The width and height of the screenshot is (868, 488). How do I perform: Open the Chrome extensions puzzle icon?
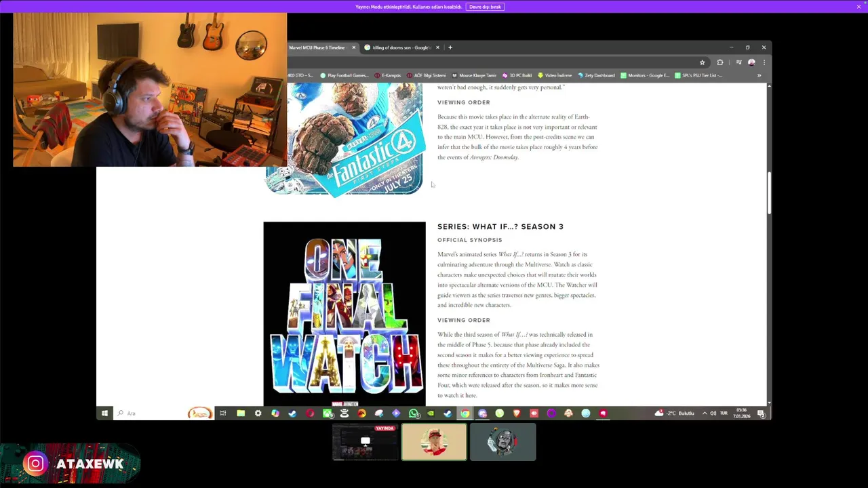click(720, 62)
